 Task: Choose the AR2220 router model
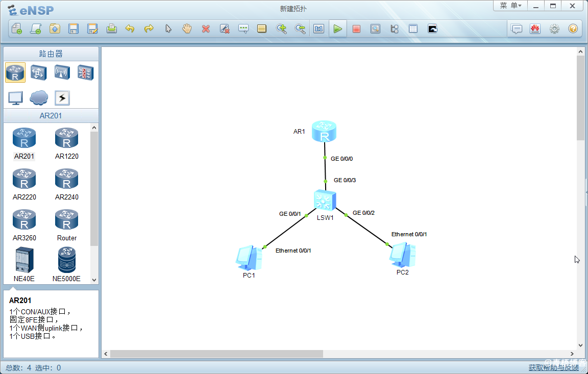(24, 185)
